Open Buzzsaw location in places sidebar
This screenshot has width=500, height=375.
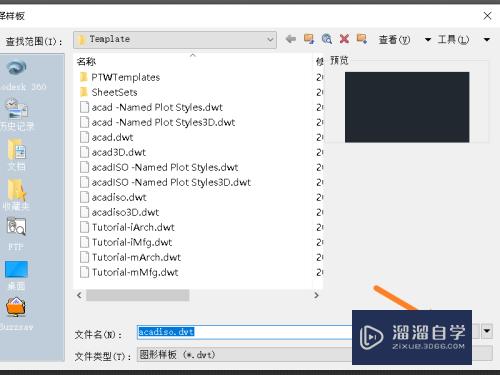(16, 314)
